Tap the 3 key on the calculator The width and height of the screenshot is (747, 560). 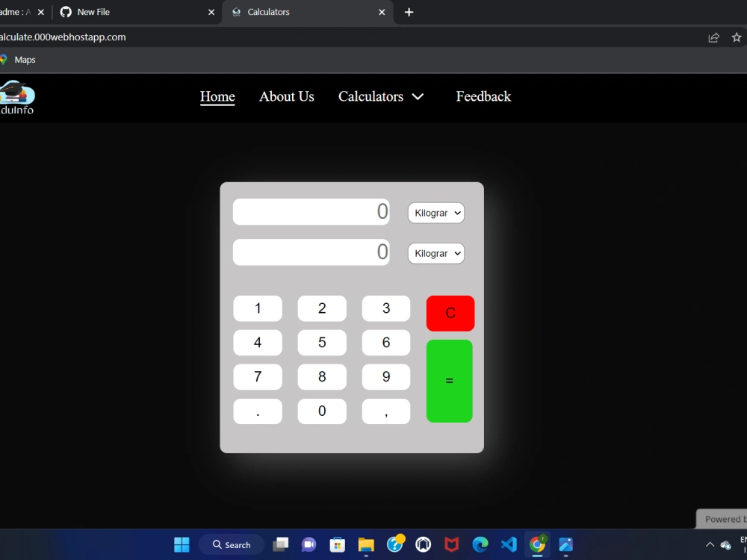[386, 308]
